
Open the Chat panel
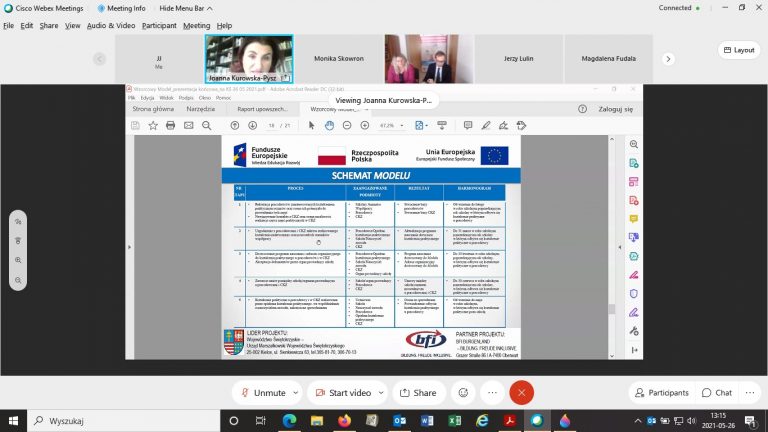717,393
